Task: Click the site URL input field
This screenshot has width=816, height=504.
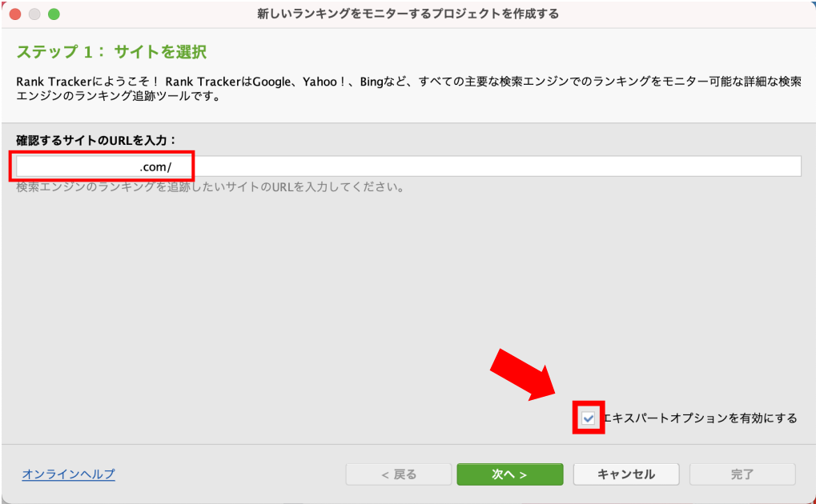Action: (408, 167)
